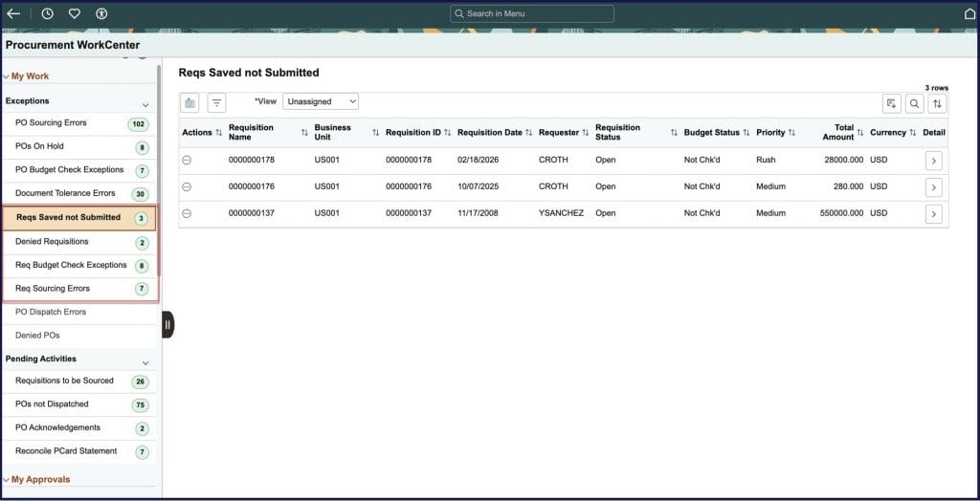Screen dimensions: 980x501
Task: Open detail arrow for requisition 0000000176
Action: [934, 187]
